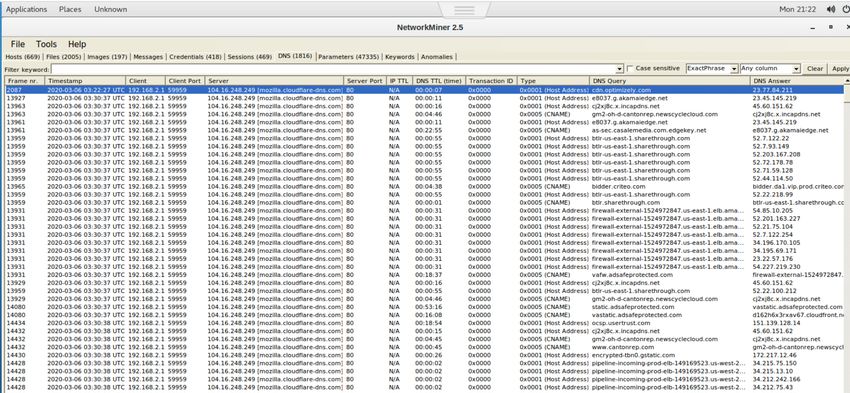This screenshot has width=850, height=393.
Task: Click the bidder.criteo.com query cell
Action: [619, 186]
